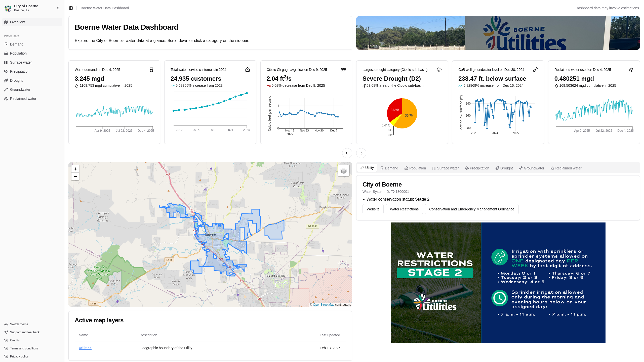The width and height of the screenshot is (644, 362).
Task: Go to Demand in the sidebar
Action: (32, 44)
